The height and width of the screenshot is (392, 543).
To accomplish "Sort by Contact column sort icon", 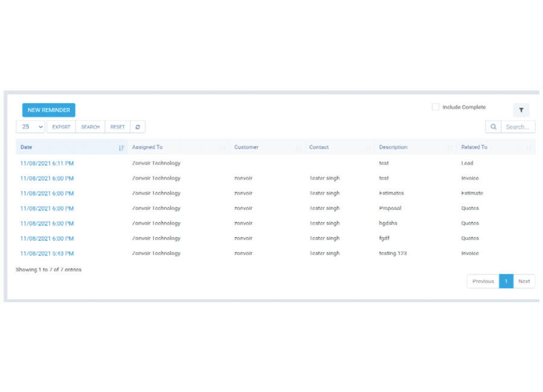I will [368, 148].
